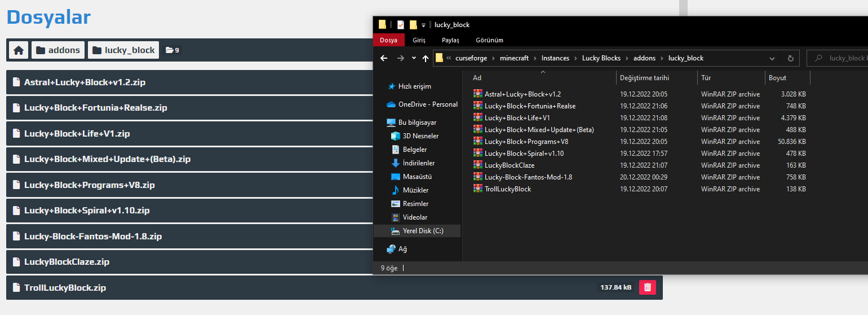
Task: Go up one folder level in Explorer
Action: 425,58
